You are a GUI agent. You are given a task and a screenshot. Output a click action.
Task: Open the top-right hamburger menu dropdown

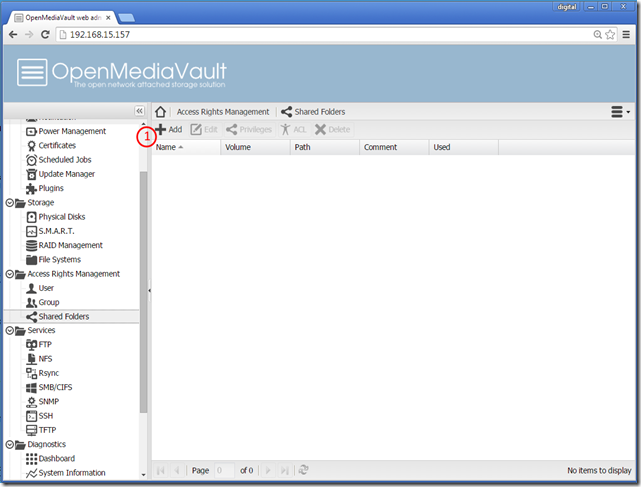click(620, 112)
